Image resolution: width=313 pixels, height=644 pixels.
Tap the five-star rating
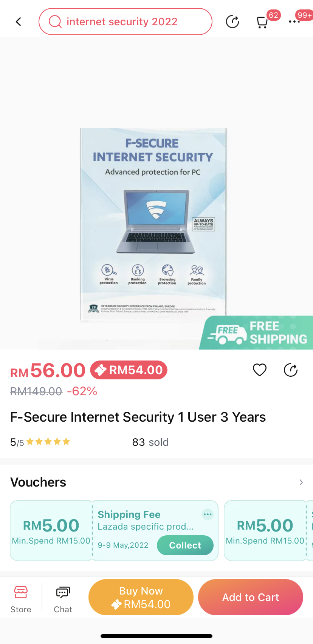48,442
